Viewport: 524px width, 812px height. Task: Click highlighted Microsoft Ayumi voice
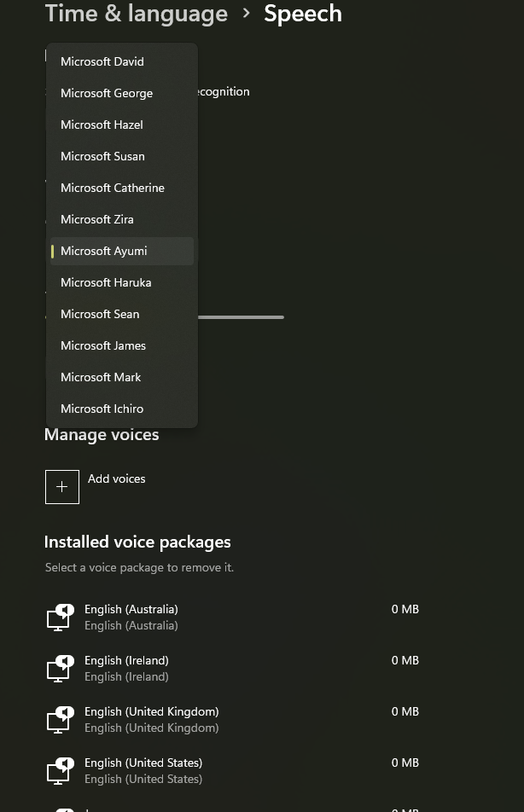pos(122,251)
